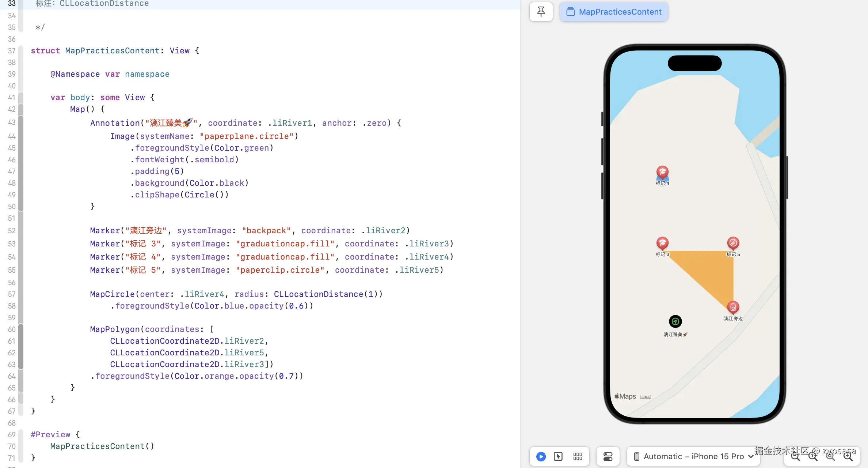Switch to selectable preview mode
The height and width of the screenshot is (468, 868).
558,456
